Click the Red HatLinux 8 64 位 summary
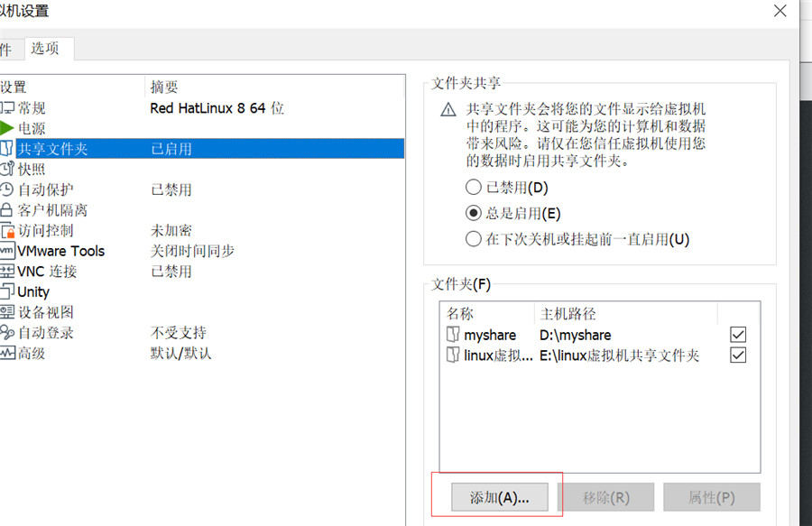Image resolution: width=812 pixels, height=526 pixels. pos(217,107)
